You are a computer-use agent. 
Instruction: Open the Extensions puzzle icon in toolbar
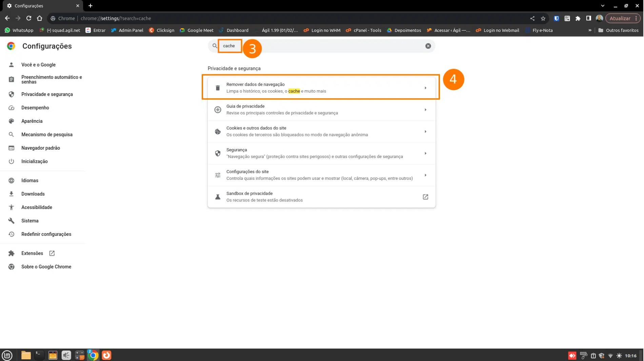(578, 18)
